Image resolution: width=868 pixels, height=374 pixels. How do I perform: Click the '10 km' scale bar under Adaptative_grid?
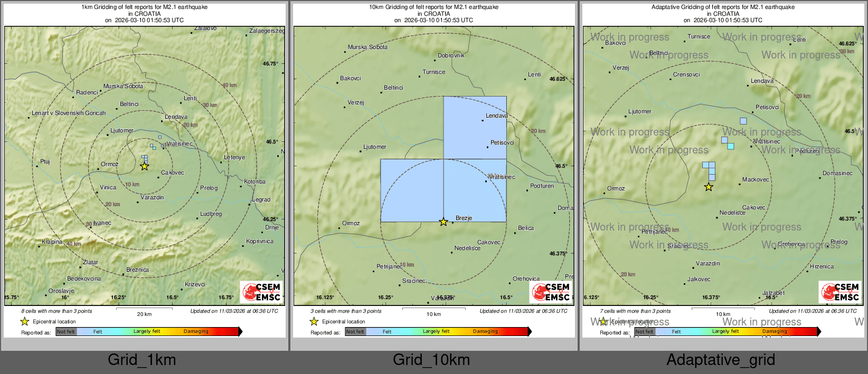[x=723, y=311]
